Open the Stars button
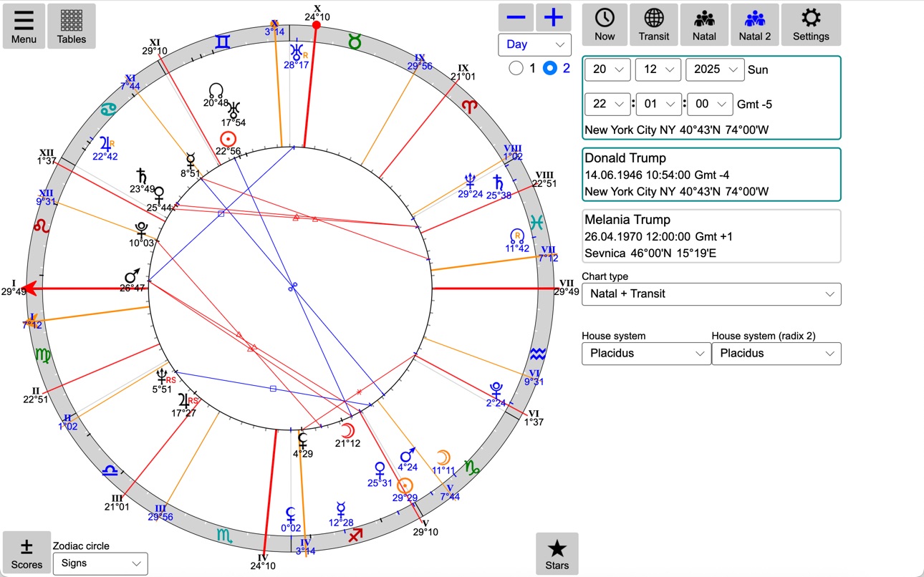 point(557,553)
